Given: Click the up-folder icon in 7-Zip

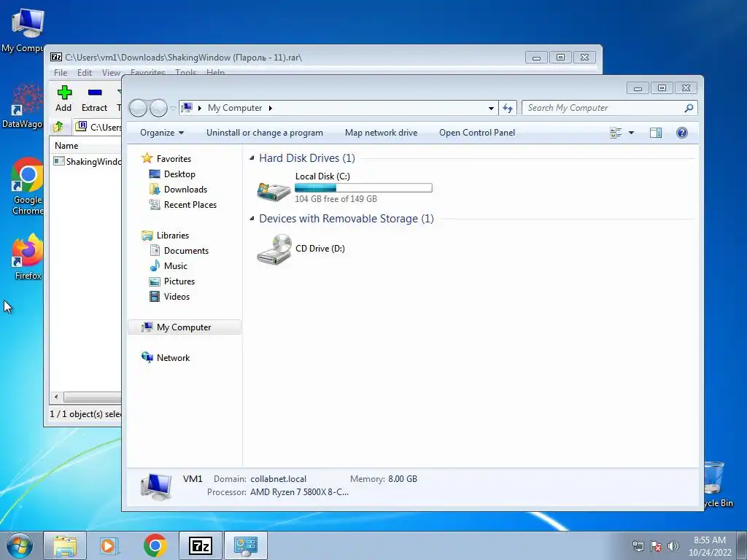Looking at the screenshot, I should click(58, 127).
